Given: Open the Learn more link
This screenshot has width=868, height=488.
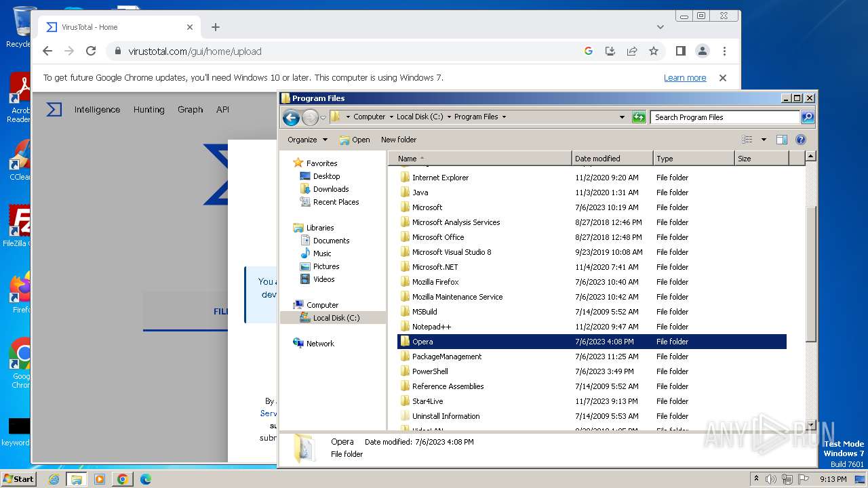Looking at the screenshot, I should tap(685, 78).
